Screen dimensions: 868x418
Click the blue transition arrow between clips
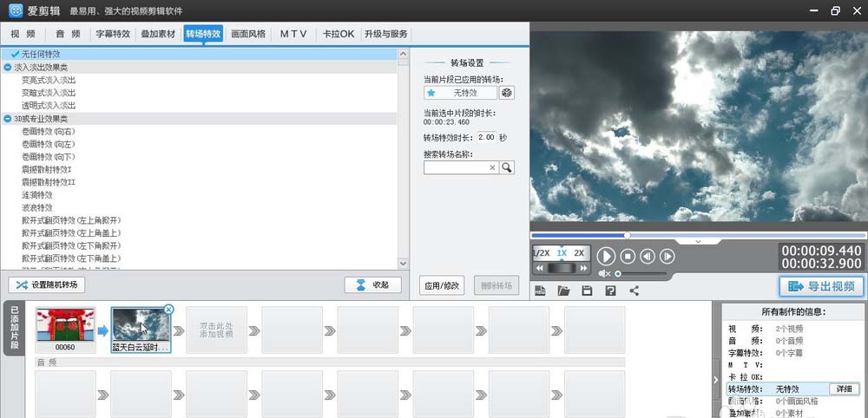click(103, 330)
